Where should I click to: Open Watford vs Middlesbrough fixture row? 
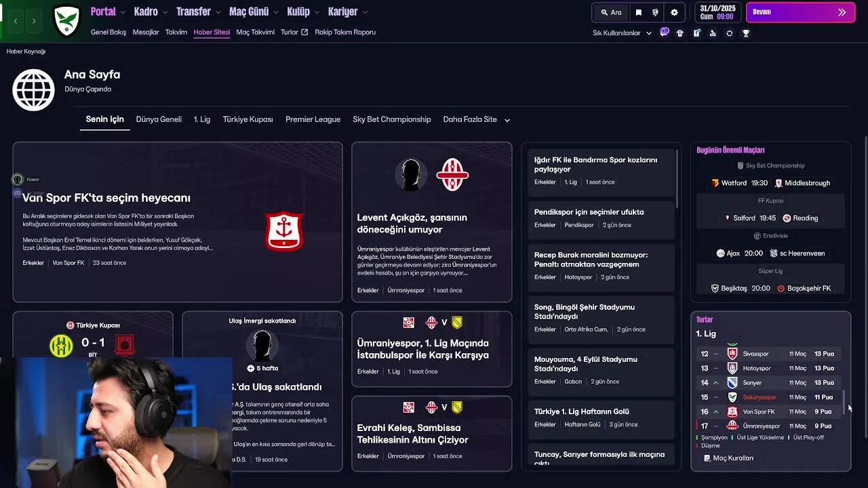770,183
